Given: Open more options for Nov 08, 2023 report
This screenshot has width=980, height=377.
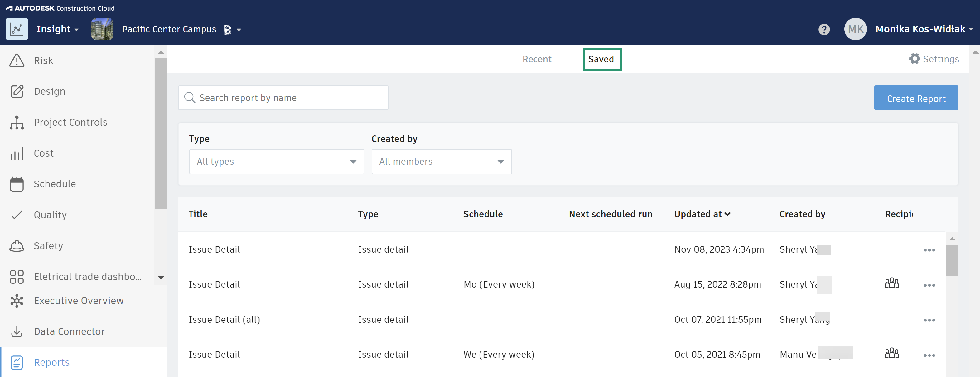Looking at the screenshot, I should pos(929,250).
